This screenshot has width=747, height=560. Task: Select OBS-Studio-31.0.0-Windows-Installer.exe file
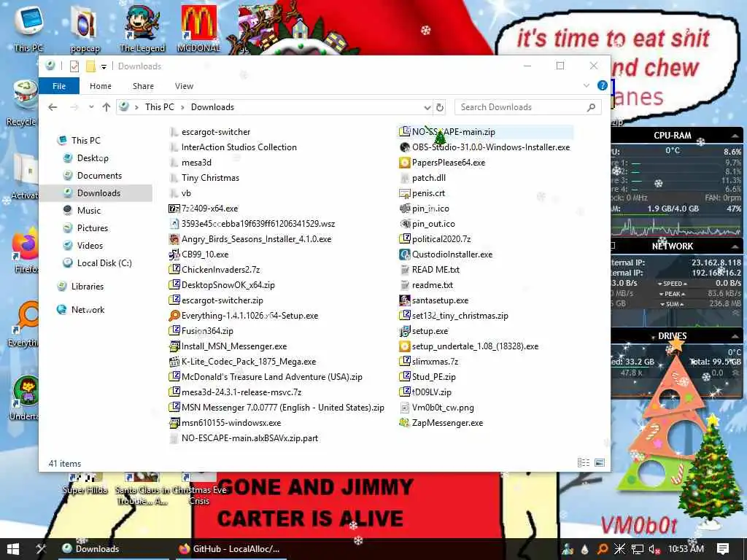tap(484, 147)
